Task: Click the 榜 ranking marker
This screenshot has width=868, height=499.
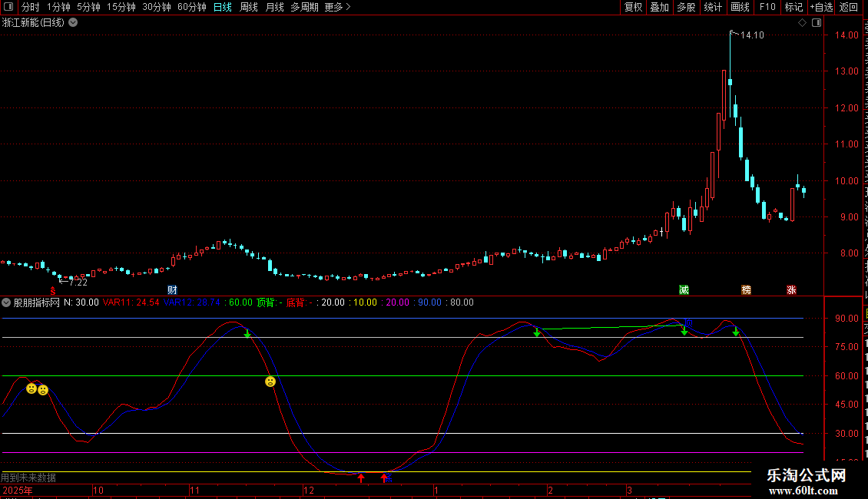Action: pos(746,290)
